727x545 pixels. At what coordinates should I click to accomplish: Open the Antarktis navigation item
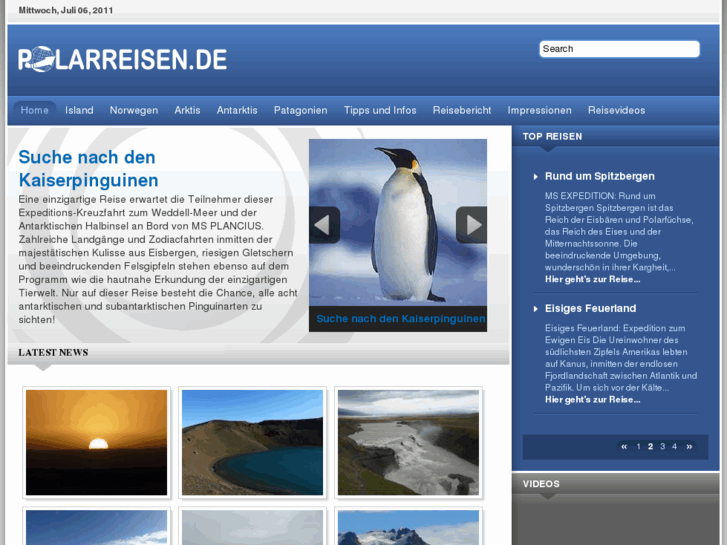click(237, 110)
